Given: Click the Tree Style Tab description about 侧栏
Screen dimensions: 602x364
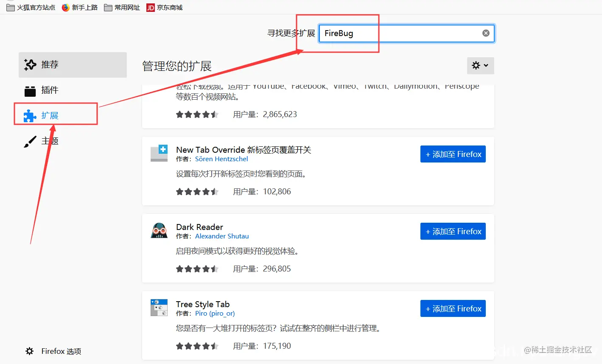Looking at the screenshot, I should pyautogui.click(x=278, y=328).
